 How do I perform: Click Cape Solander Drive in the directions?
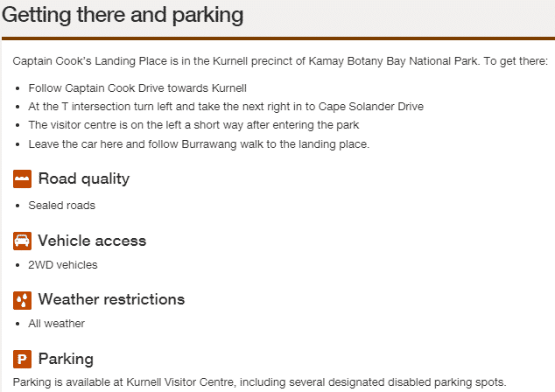coord(371,107)
